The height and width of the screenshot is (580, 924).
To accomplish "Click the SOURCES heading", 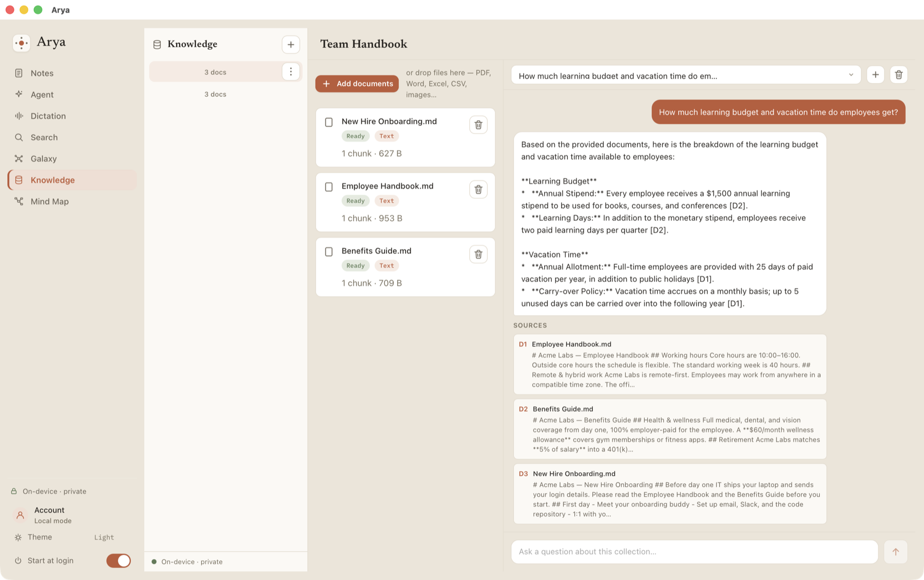I will click(530, 326).
